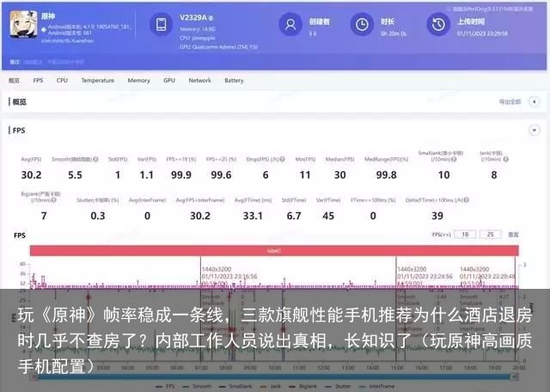This screenshot has height=392, width=550.
Task: Toggle the SmallJank series in the legend
Action: tap(235, 386)
